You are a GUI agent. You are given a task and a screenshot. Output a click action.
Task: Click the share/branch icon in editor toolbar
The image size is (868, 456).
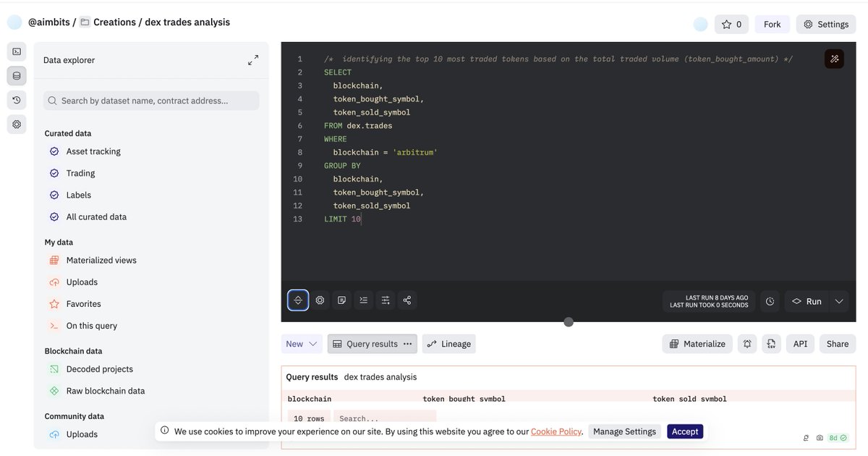[407, 300]
